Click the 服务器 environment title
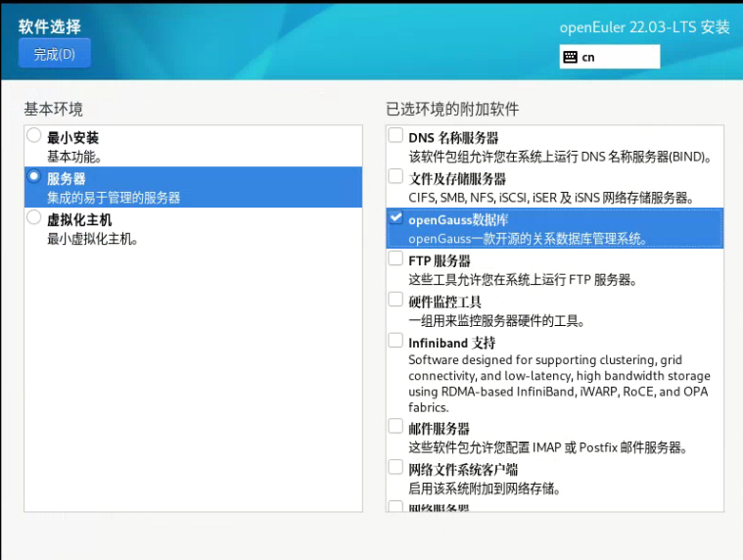Image resolution: width=743 pixels, height=560 pixels. pyautogui.click(x=67, y=178)
